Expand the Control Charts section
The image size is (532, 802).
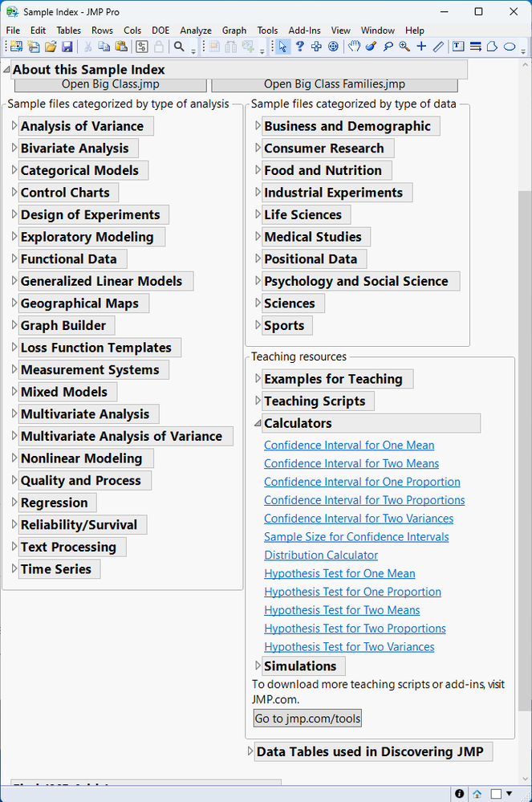coord(14,193)
